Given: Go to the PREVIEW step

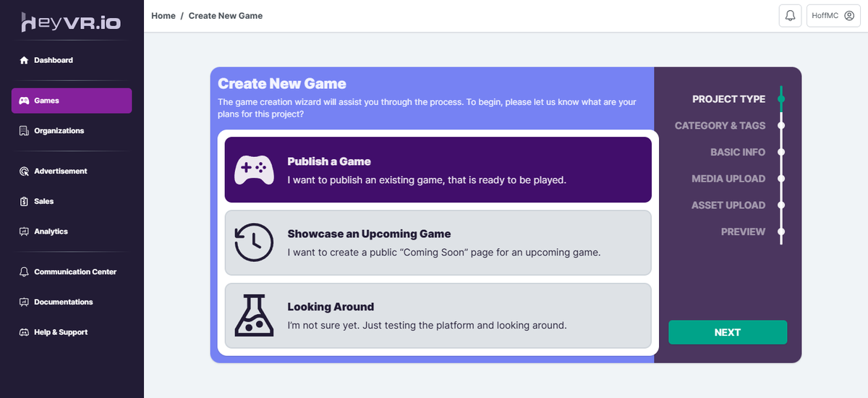Looking at the screenshot, I should pyautogui.click(x=743, y=232).
